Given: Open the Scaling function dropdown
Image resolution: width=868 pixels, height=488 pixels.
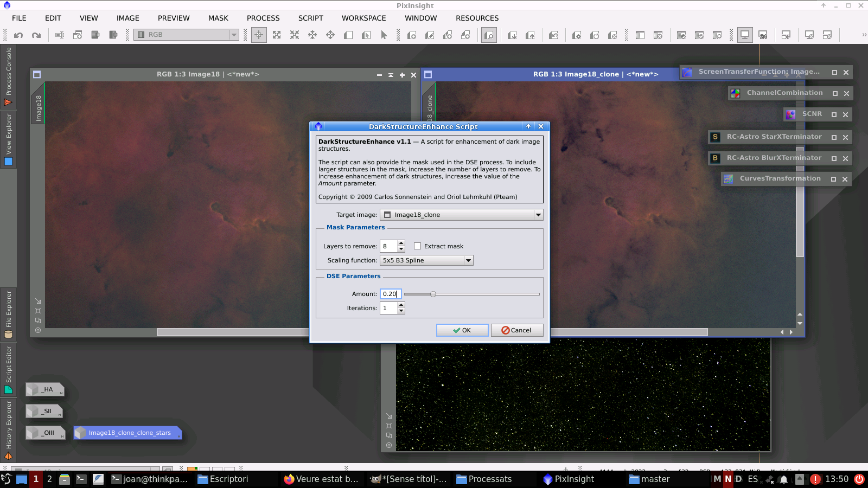Looking at the screenshot, I should pyautogui.click(x=468, y=260).
